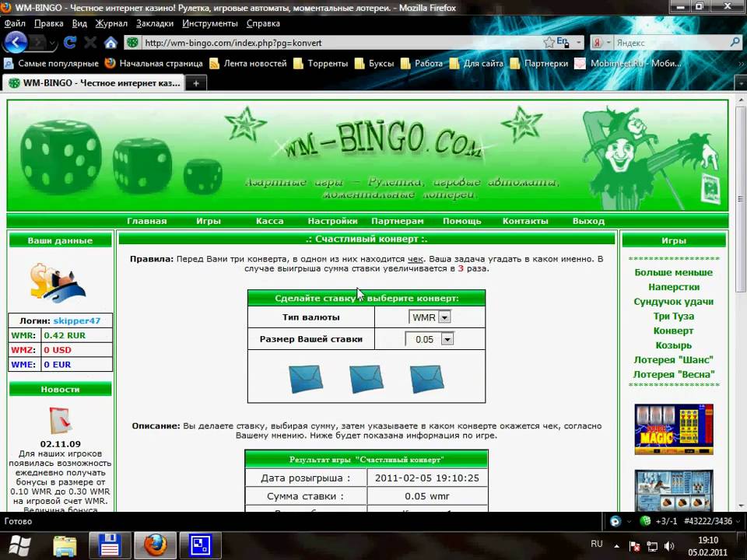Open the Справка menu

pyautogui.click(x=263, y=23)
